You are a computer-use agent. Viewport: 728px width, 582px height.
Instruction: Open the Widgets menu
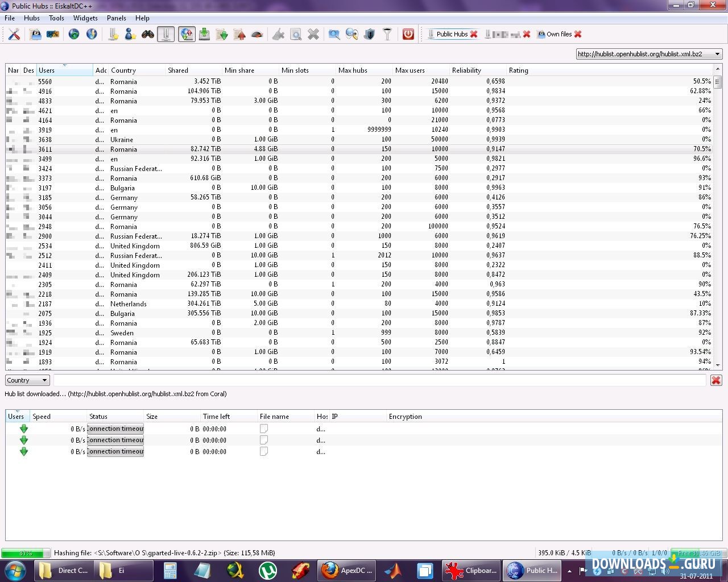(85, 18)
